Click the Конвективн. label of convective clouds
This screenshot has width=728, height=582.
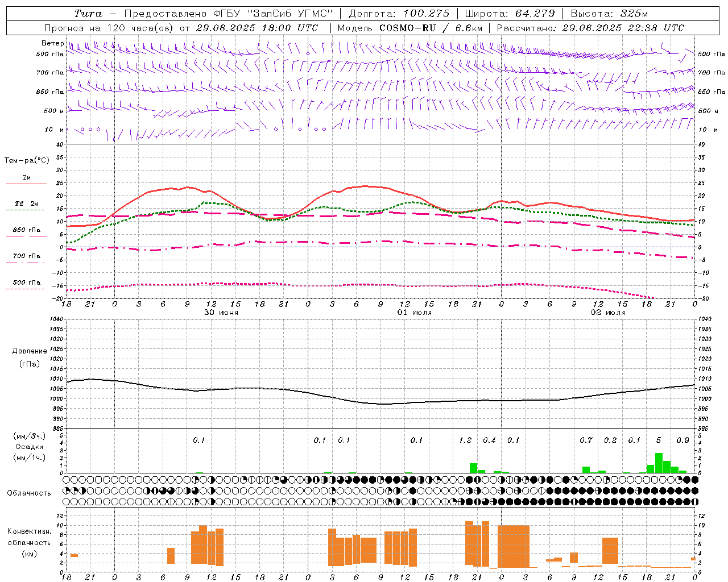point(29,531)
